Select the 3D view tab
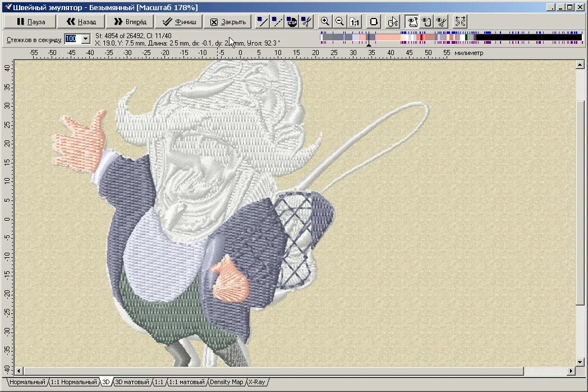The height and width of the screenshot is (392, 588). tap(106, 382)
